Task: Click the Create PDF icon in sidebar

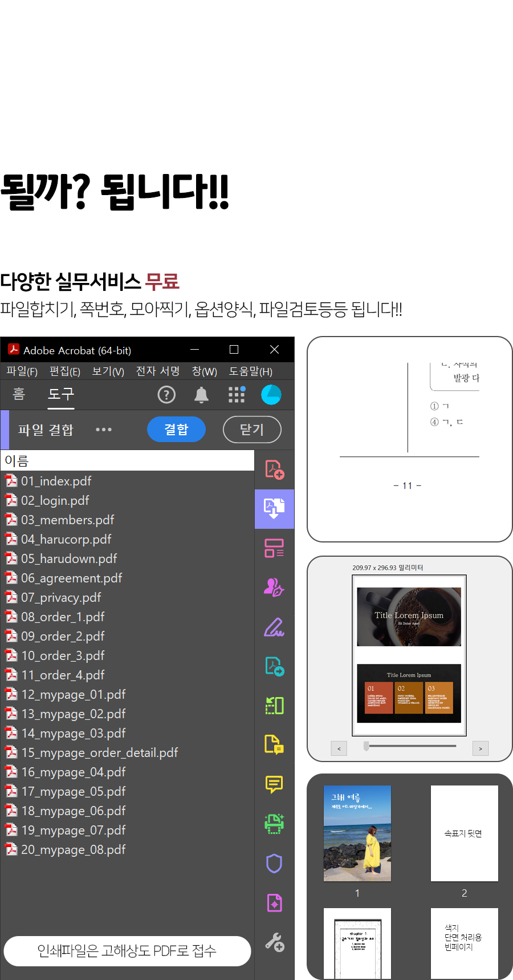Action: point(274,469)
